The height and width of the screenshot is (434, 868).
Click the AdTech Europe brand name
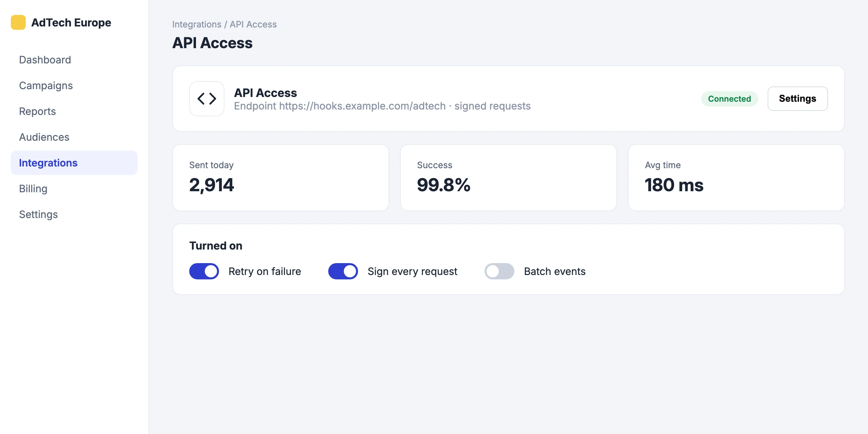71,22
